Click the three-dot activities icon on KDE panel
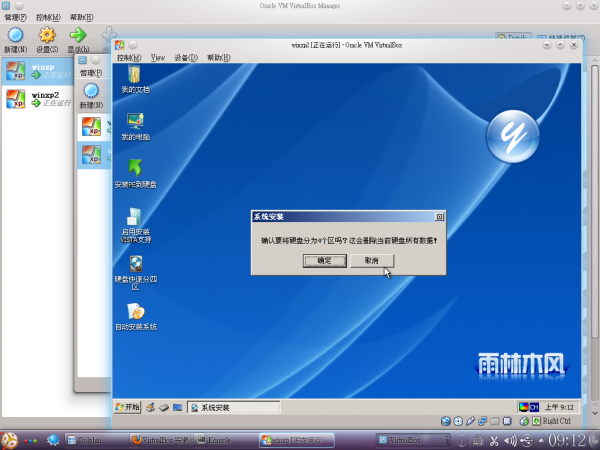This screenshot has height=450, width=600. (x=31, y=441)
